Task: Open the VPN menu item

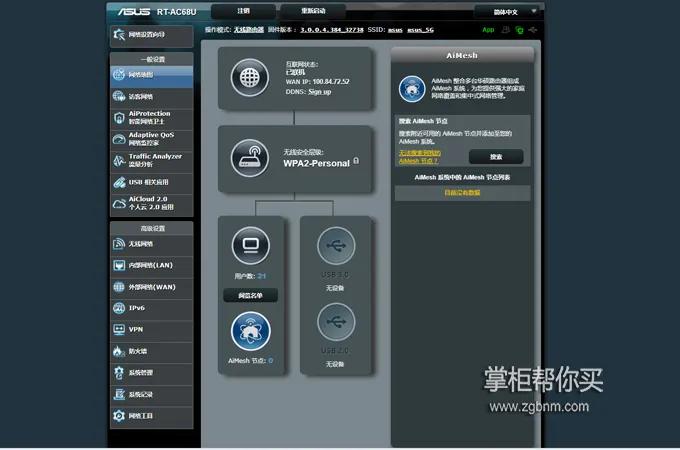Action: click(x=151, y=329)
